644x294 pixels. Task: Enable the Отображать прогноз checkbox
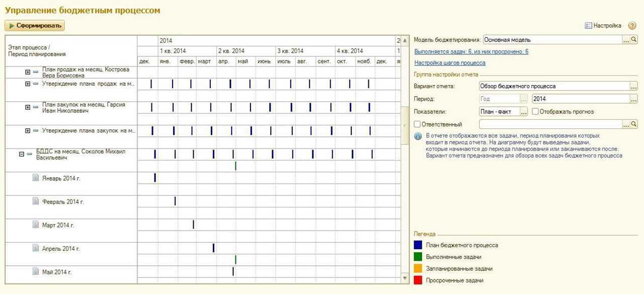point(535,112)
